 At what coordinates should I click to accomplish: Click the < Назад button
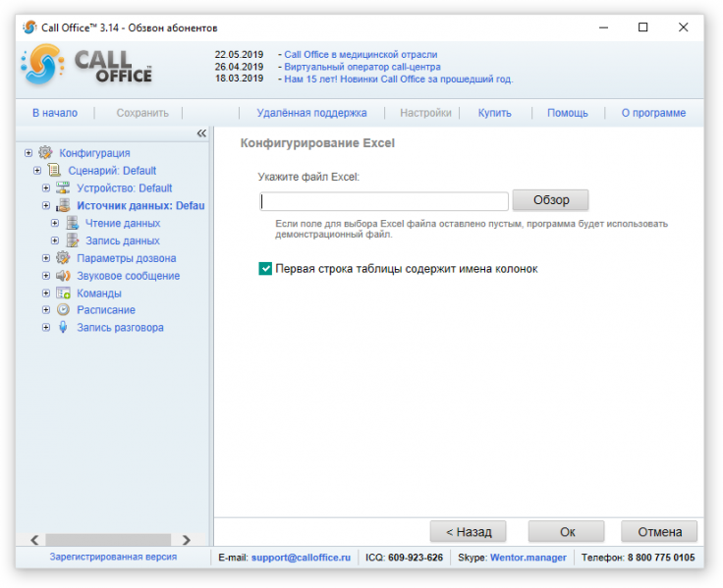(x=469, y=532)
